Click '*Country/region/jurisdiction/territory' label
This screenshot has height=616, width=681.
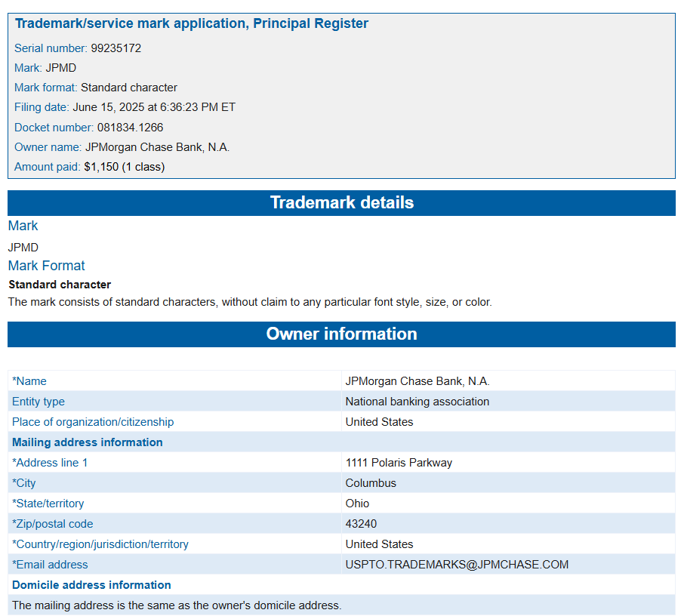pyautogui.click(x=100, y=544)
